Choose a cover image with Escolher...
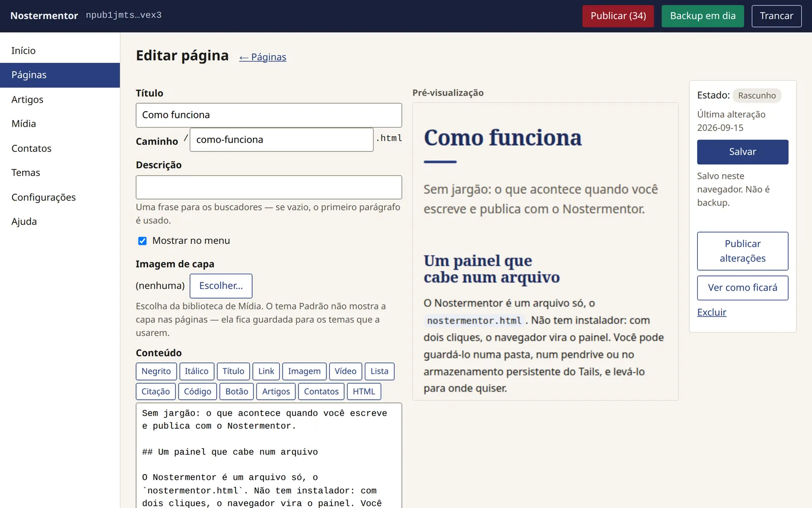The image size is (812, 508). pyautogui.click(x=221, y=286)
